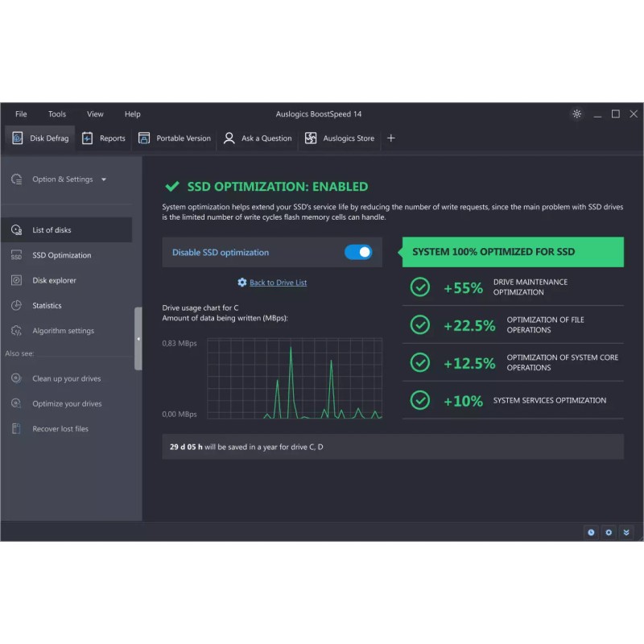Viewport: 644px width, 644px height.
Task: Click the SSD Optimization sidebar icon
Action: [16, 256]
